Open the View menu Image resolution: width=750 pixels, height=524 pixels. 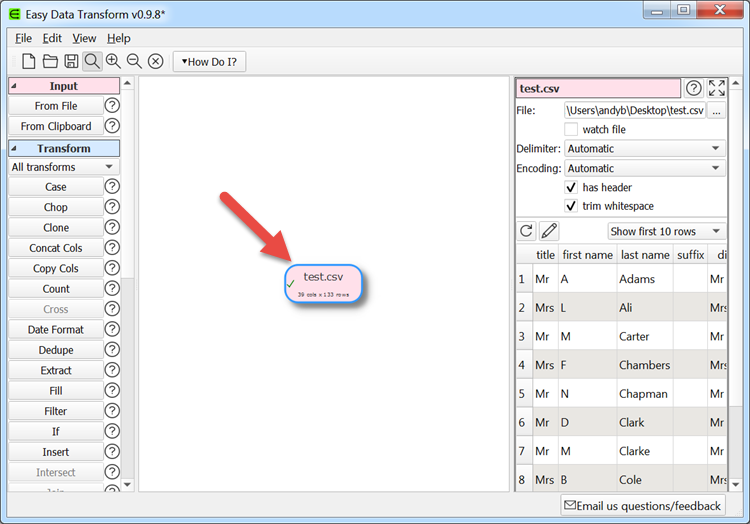[84, 38]
